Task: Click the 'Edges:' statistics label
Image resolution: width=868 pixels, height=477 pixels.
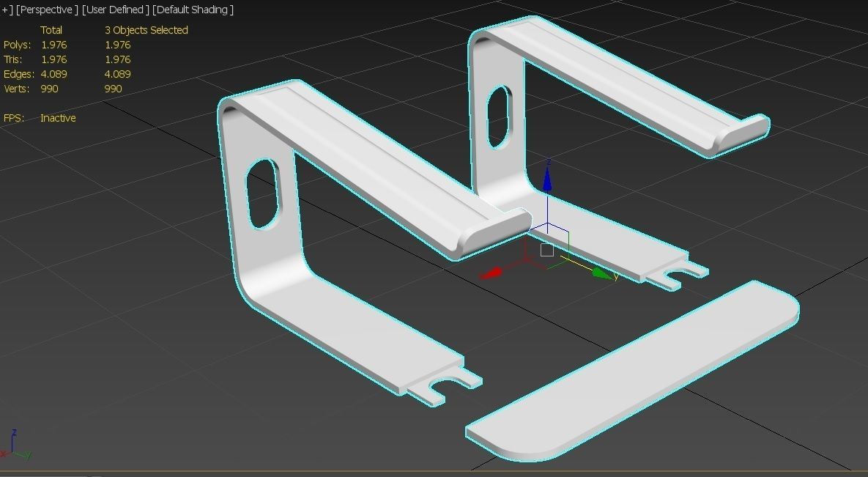Action: click(19, 74)
